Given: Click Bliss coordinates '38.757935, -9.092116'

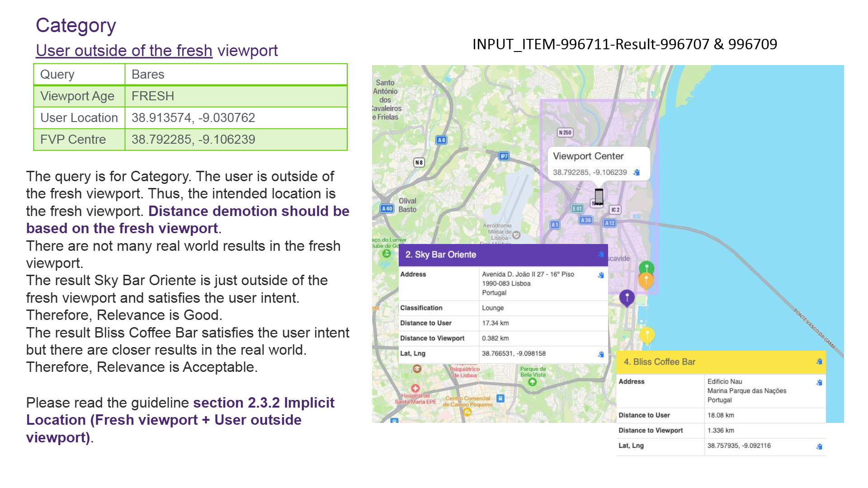Looking at the screenshot, I should click(x=739, y=446).
